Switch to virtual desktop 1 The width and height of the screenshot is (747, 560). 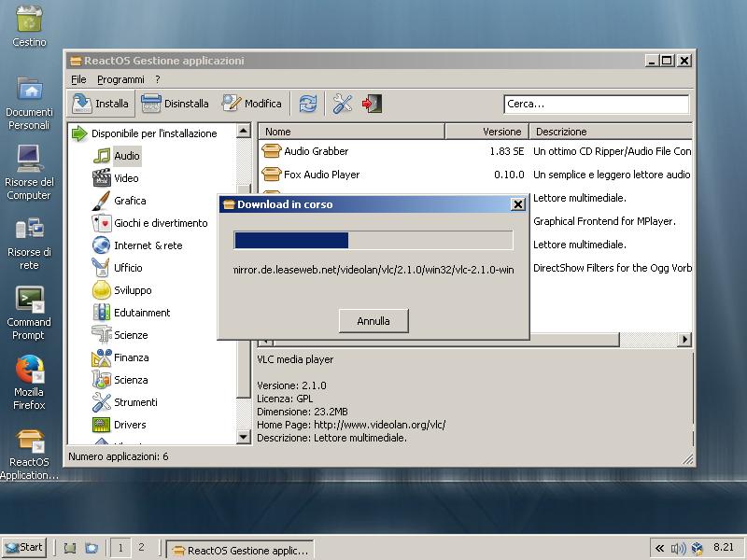click(x=120, y=548)
